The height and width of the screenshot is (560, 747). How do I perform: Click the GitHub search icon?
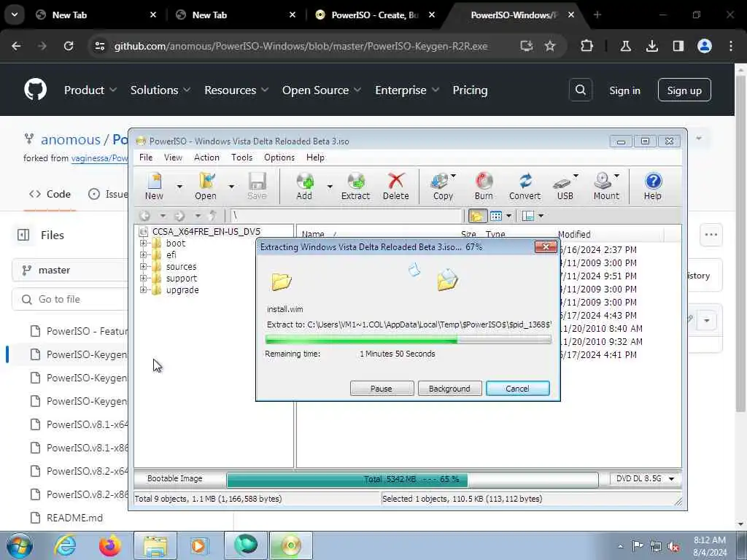pyautogui.click(x=580, y=90)
